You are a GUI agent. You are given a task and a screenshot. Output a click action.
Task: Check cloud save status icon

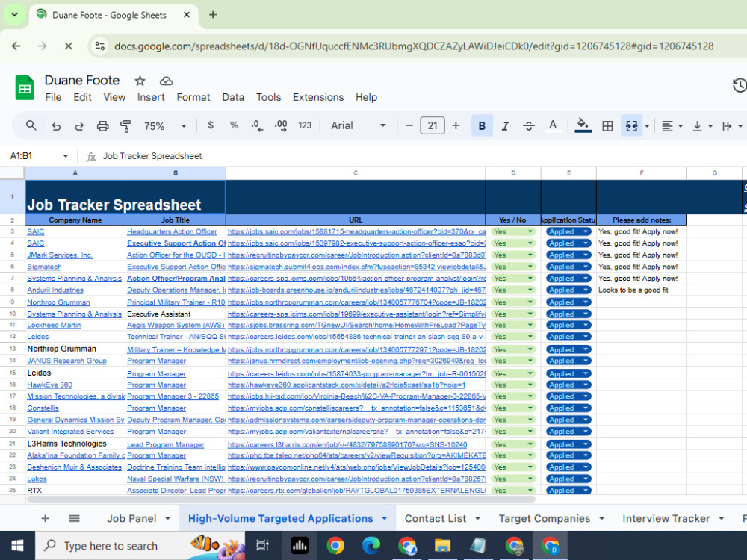click(x=166, y=81)
